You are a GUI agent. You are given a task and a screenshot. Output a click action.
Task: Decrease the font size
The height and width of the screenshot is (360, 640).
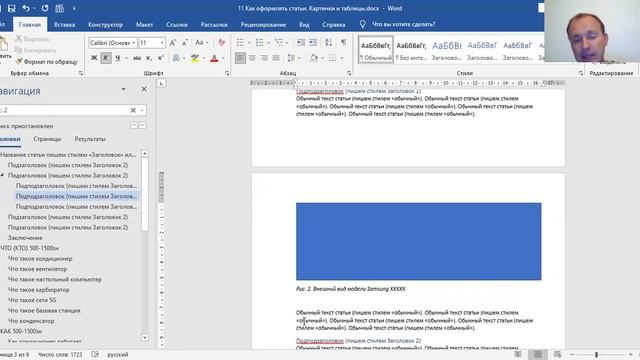pyautogui.click(x=184, y=43)
